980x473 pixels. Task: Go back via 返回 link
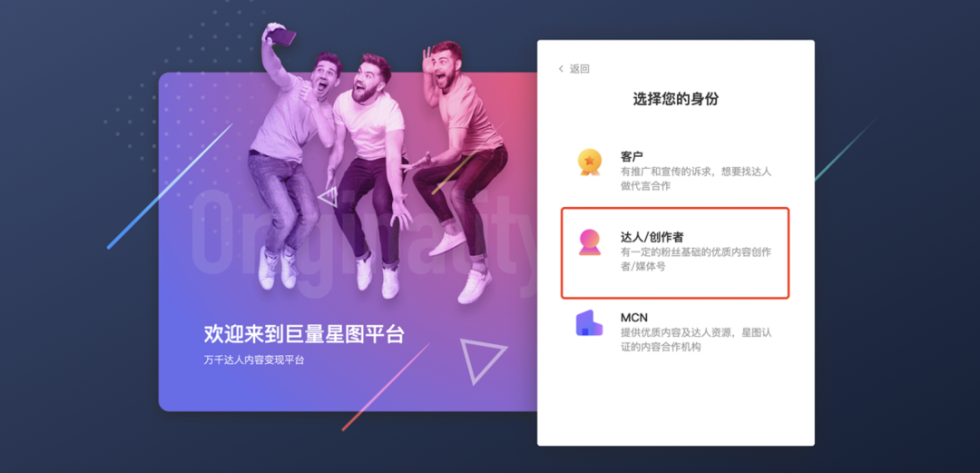(579, 69)
